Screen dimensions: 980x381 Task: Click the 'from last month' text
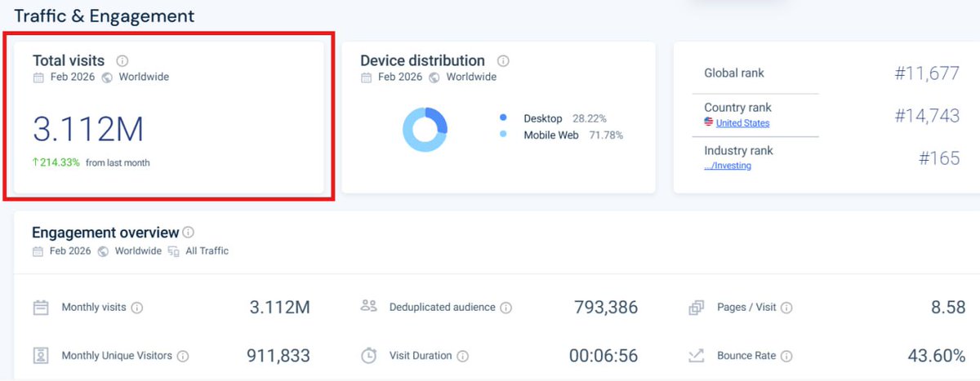tap(118, 163)
